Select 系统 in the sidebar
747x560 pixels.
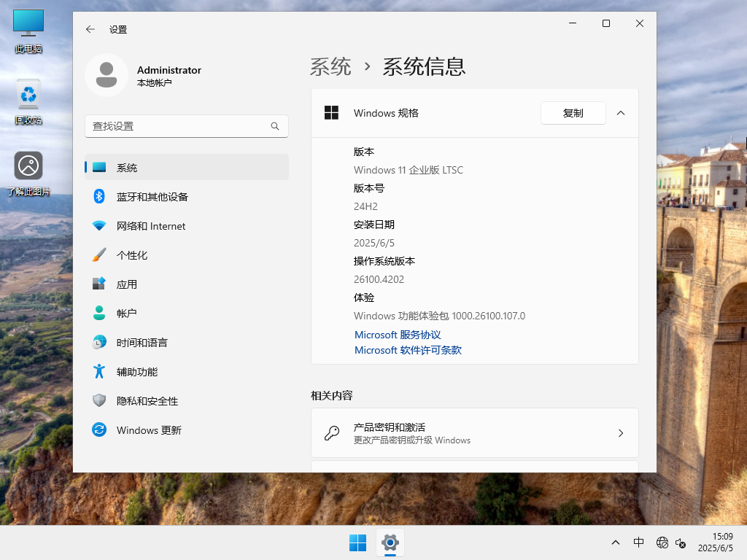186,167
